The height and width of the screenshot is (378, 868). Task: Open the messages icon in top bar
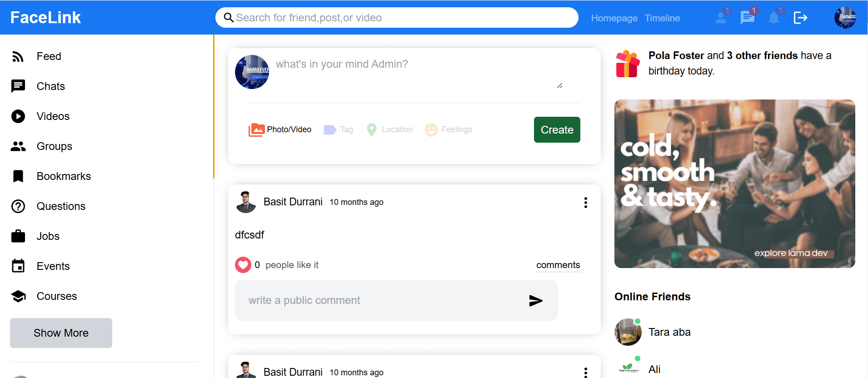[x=747, y=18]
